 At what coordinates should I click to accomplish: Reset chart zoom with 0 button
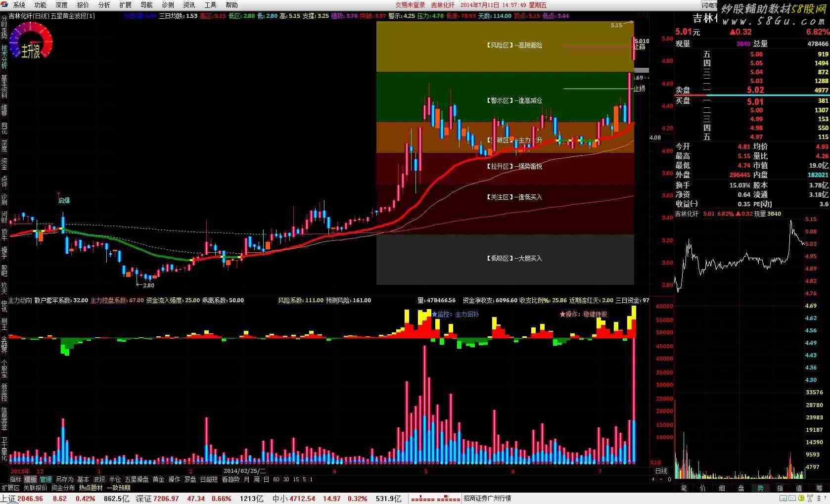coord(669,479)
